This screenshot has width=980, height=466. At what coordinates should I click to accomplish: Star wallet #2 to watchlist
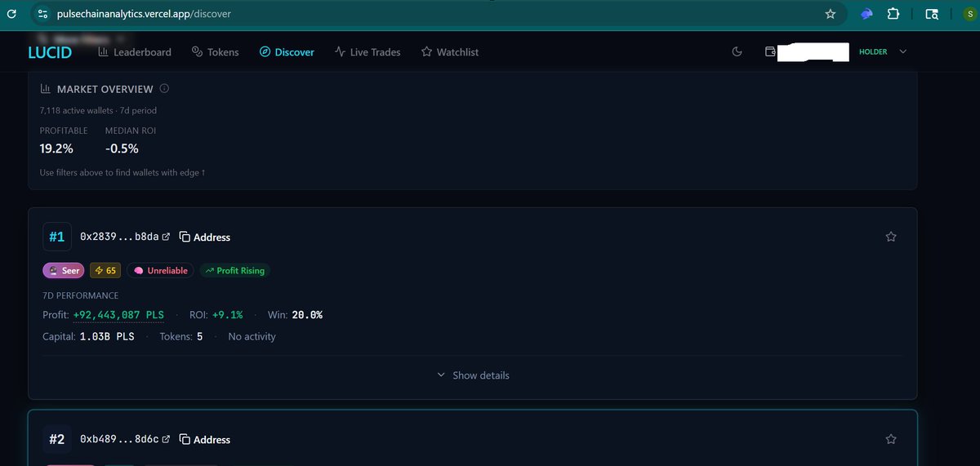[891, 439]
